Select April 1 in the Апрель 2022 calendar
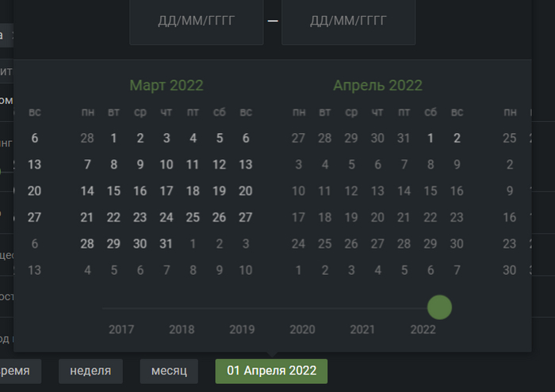This screenshot has width=555, height=392. click(x=431, y=139)
